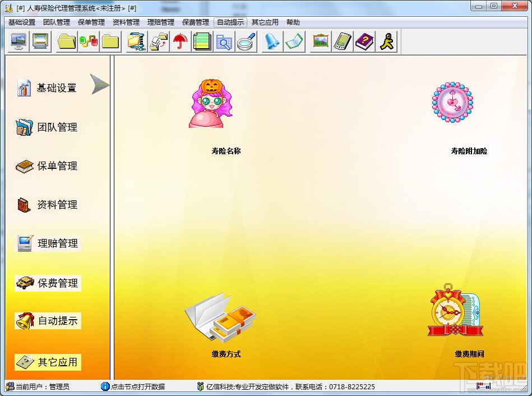The image size is (532, 396).
Task: Select 资料管理 in the left sidebar
Action: [x=47, y=205]
